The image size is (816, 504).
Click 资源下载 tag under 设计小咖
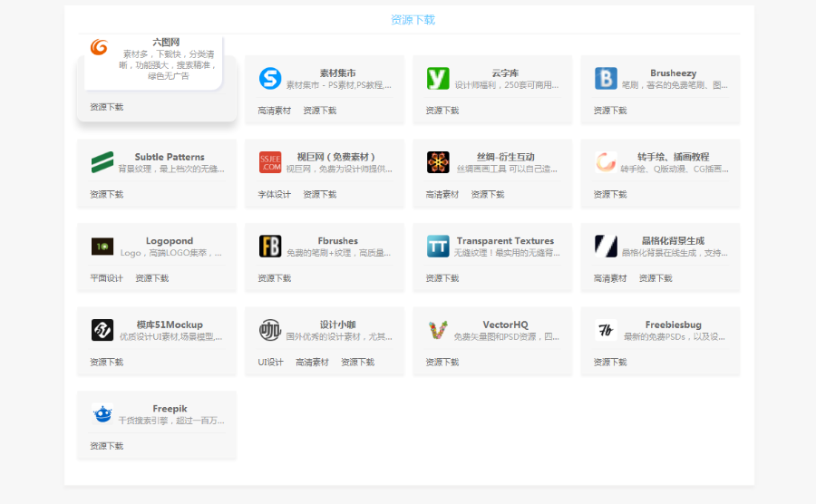(x=357, y=363)
